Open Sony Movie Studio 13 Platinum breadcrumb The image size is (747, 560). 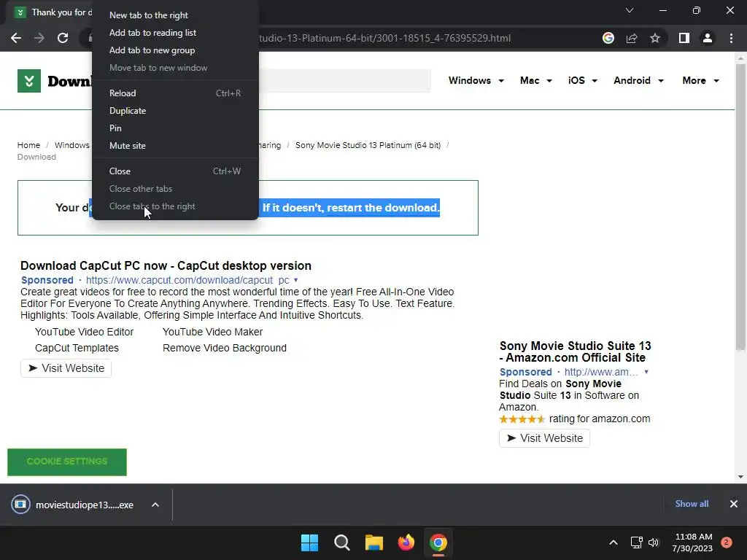click(368, 145)
